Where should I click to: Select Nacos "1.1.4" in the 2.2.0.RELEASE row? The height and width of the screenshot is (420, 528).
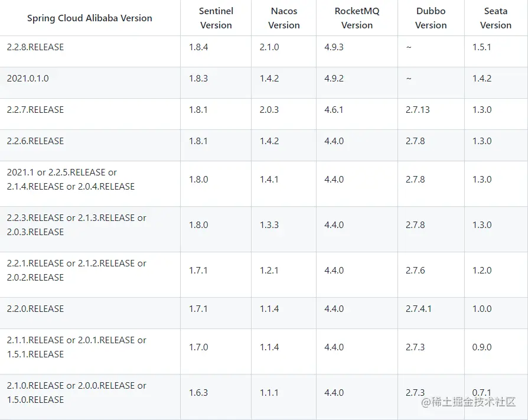point(269,309)
